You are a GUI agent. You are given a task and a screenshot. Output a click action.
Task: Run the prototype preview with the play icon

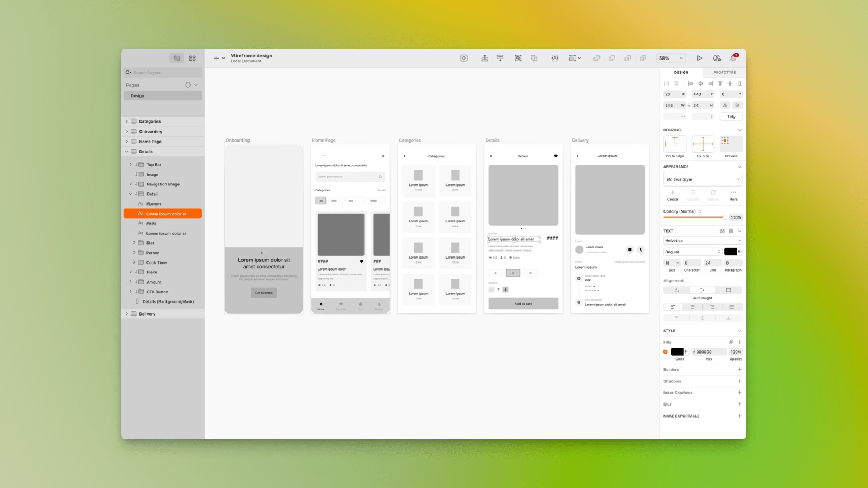coord(700,58)
